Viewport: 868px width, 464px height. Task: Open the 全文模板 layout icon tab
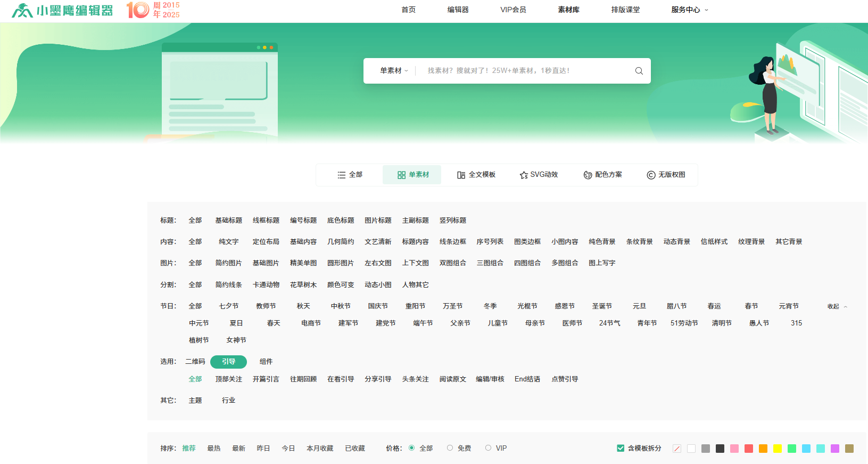476,175
